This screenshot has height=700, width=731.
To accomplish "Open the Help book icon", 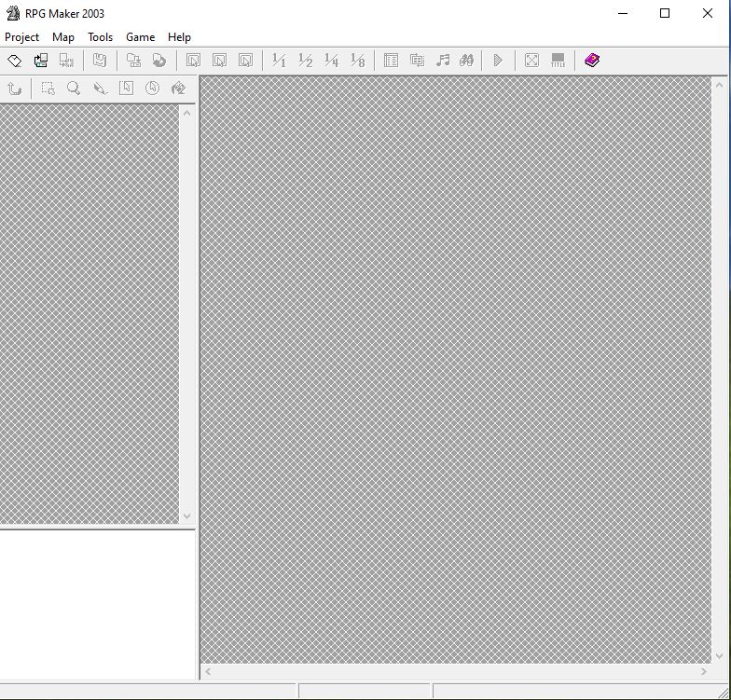I will [592, 61].
